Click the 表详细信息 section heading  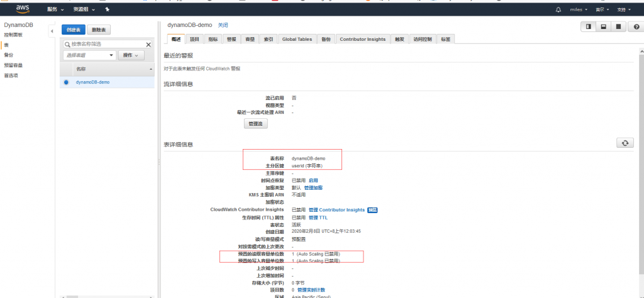coord(178,145)
